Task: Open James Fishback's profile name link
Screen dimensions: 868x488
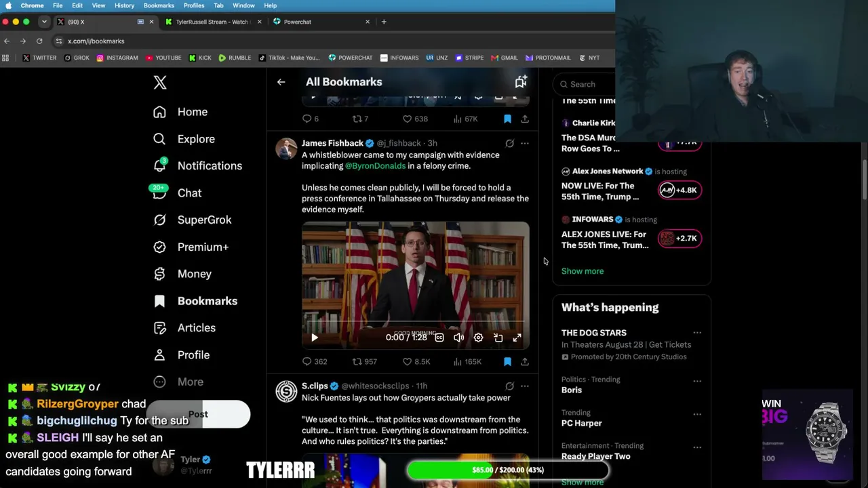Action: point(332,144)
